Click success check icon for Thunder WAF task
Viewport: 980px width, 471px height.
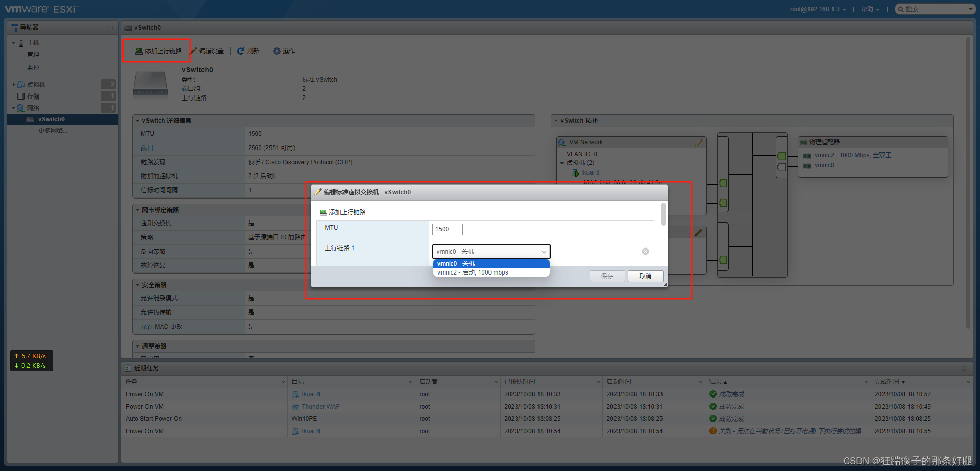[x=713, y=407]
